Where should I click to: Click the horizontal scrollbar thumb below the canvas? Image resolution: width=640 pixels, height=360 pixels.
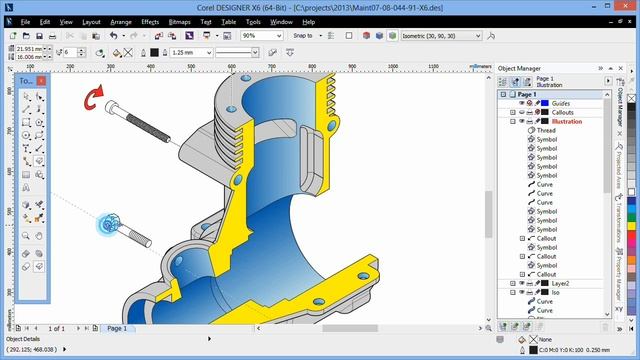click(x=350, y=328)
